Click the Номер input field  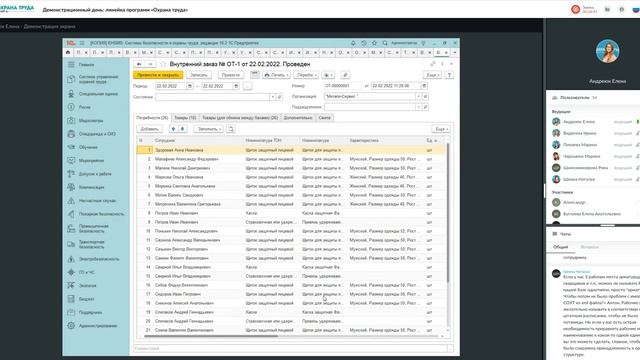pyautogui.click(x=342, y=86)
